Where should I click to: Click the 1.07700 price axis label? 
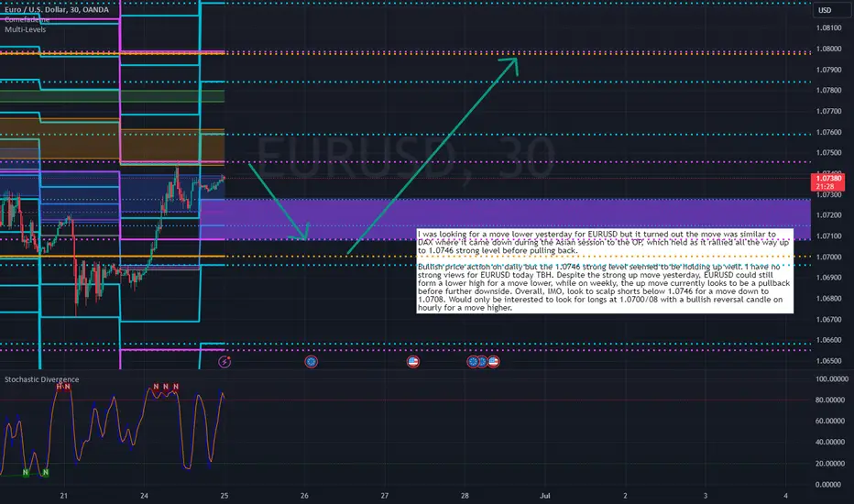[x=828, y=111]
